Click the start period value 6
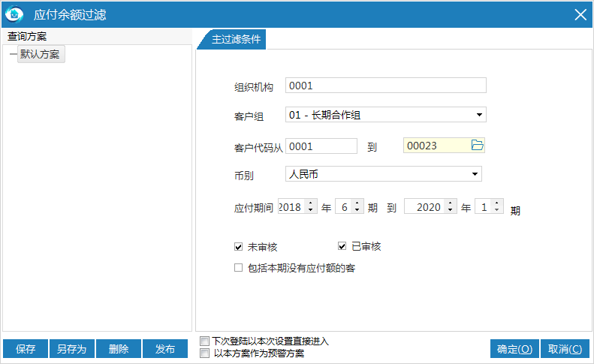Image resolution: width=594 pixels, height=364 pixels. 344,206
